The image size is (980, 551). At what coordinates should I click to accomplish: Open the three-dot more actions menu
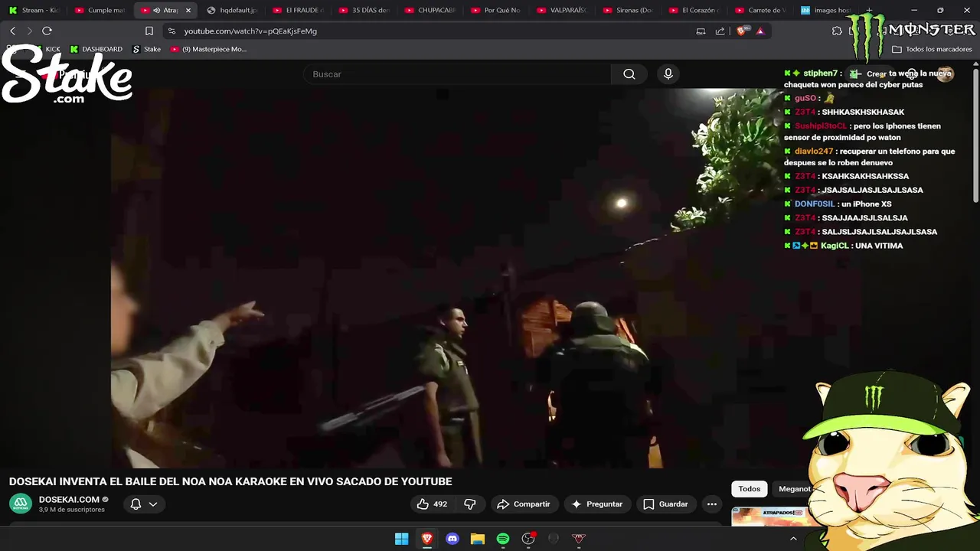coord(712,504)
